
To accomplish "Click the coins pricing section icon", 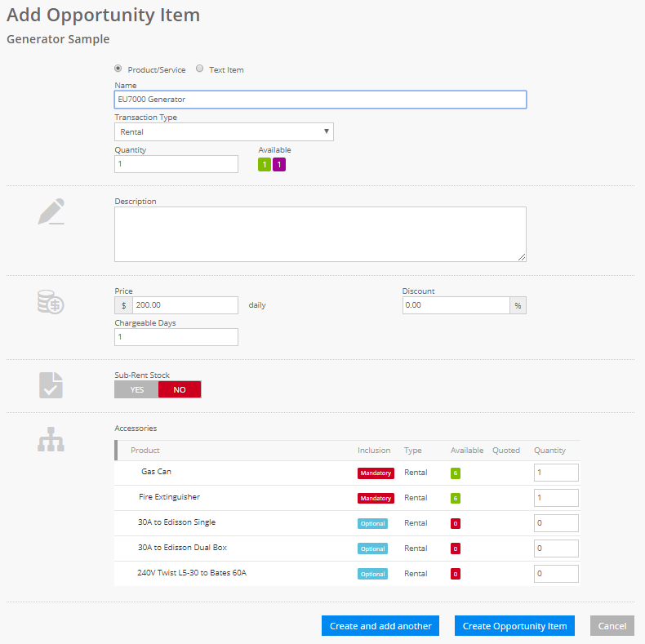I will pos(51,303).
